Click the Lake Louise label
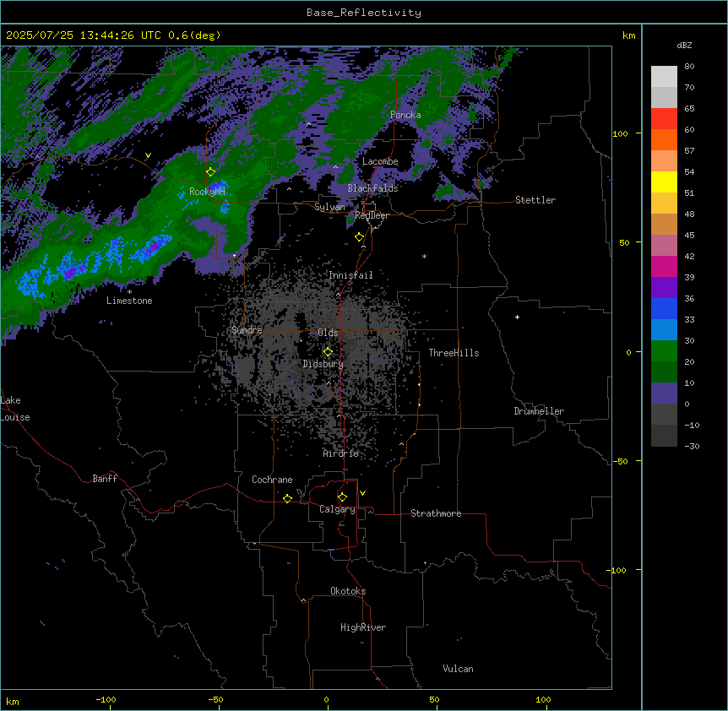Screen dimensions: 728x711 [x=15, y=409]
